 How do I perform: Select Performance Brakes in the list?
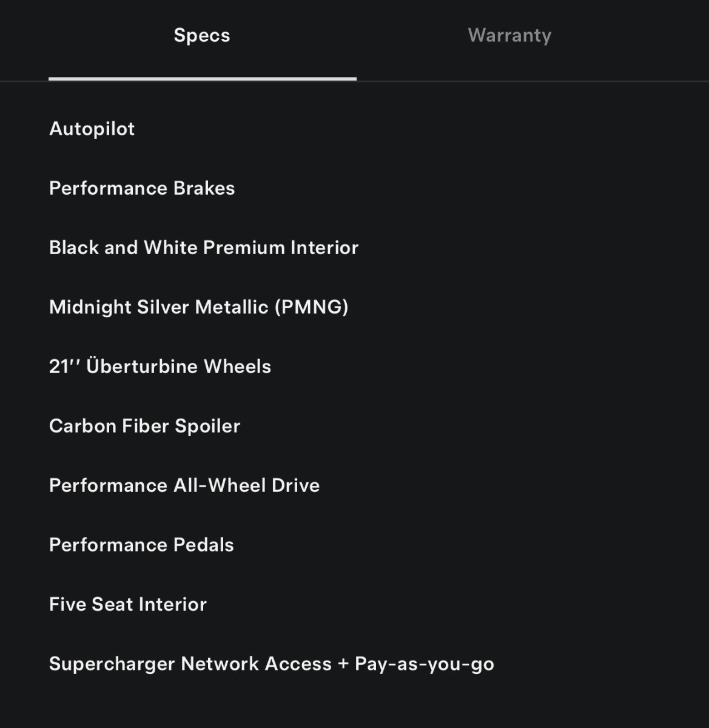142,188
